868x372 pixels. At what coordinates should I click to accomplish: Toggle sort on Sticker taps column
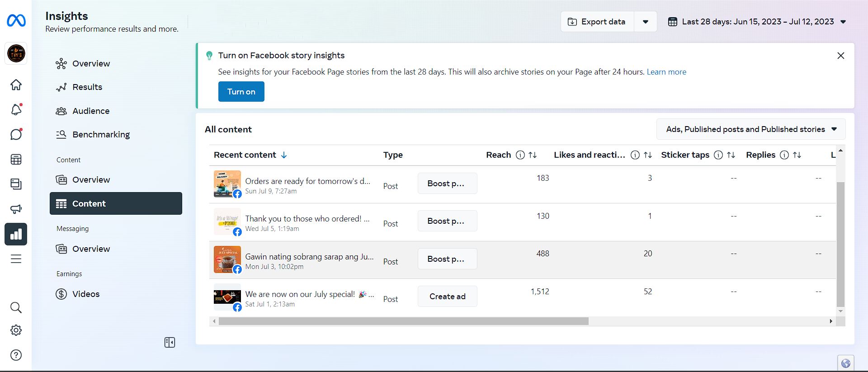[x=731, y=155]
